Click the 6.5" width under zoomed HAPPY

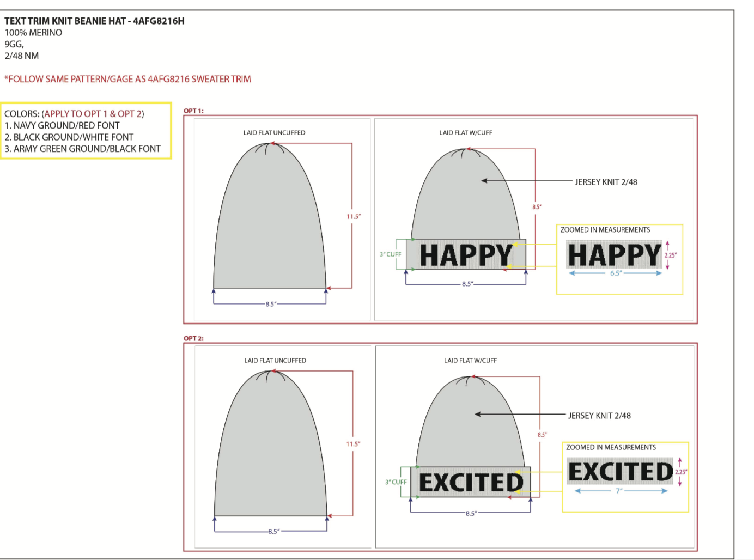pos(616,273)
